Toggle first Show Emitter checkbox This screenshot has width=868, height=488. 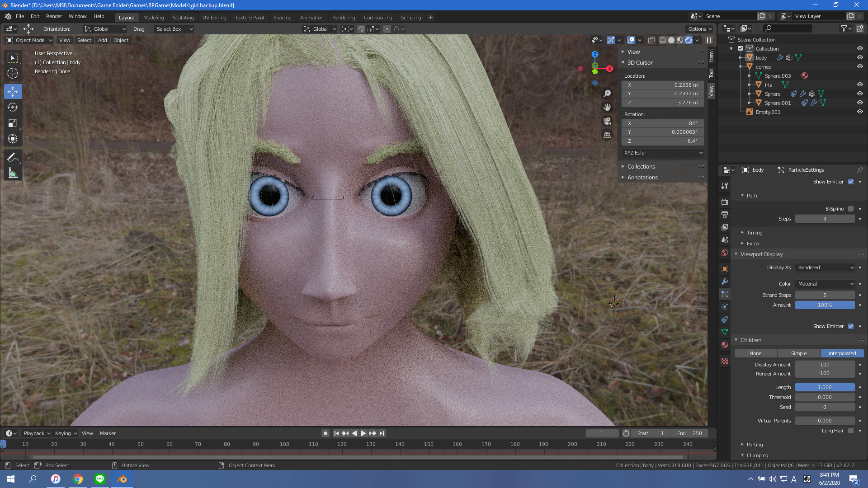coord(851,182)
